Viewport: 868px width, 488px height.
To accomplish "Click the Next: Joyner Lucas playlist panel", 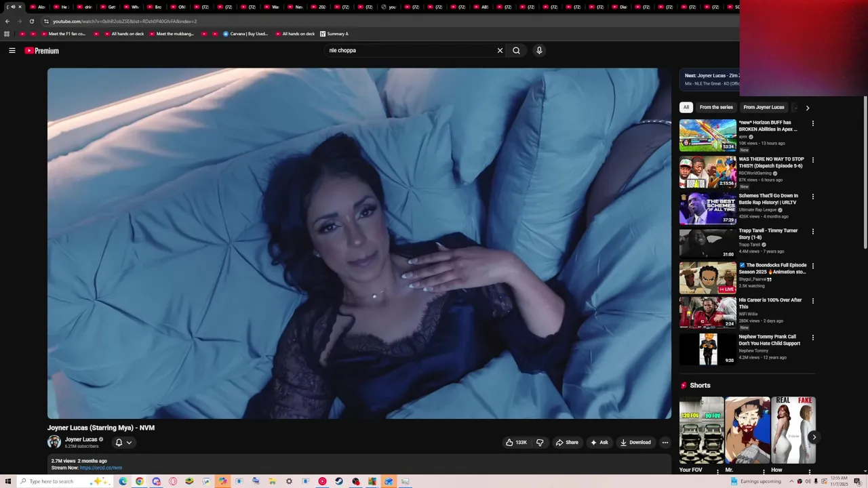I will point(710,79).
